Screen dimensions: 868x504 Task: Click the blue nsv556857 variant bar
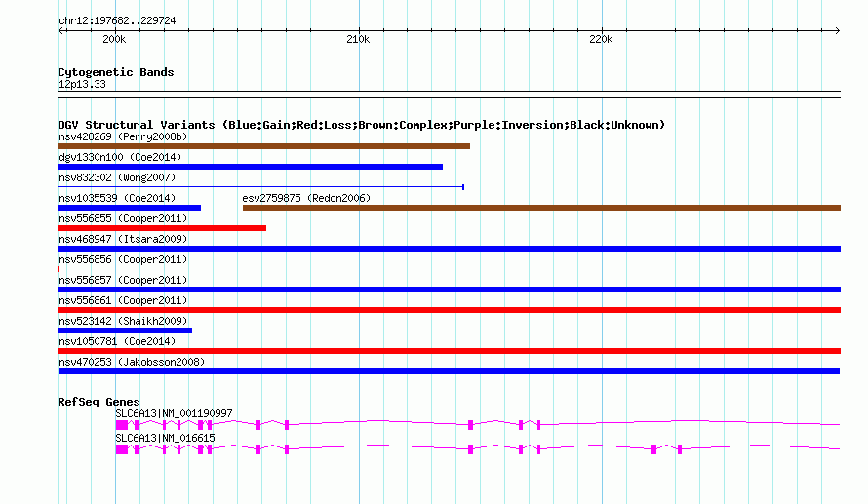tap(449, 290)
